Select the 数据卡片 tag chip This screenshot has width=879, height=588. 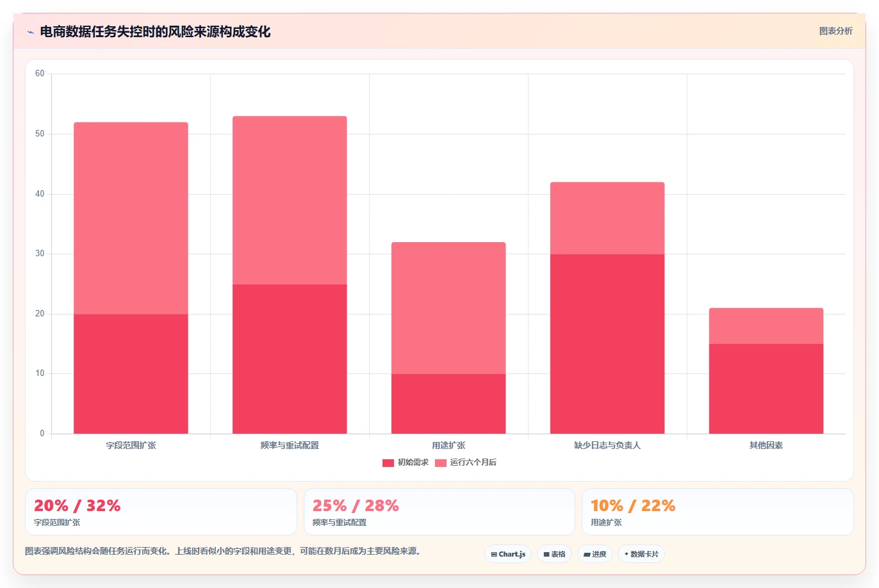pyautogui.click(x=641, y=554)
